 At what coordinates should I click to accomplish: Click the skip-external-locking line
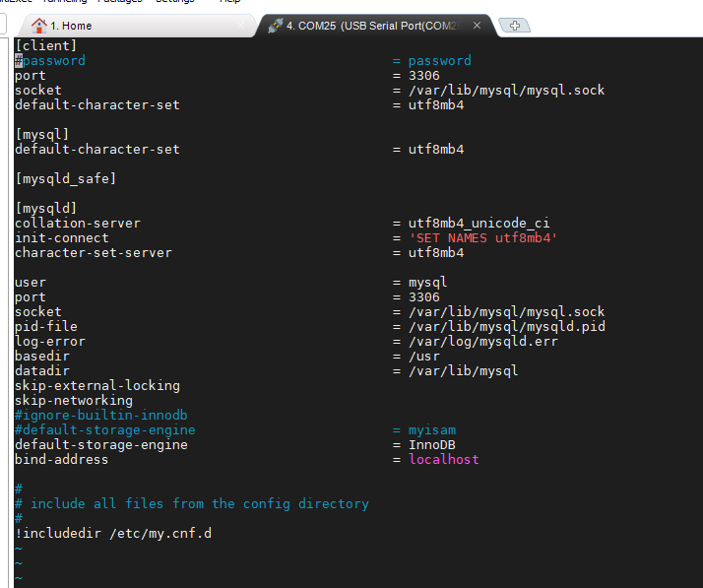click(97, 385)
